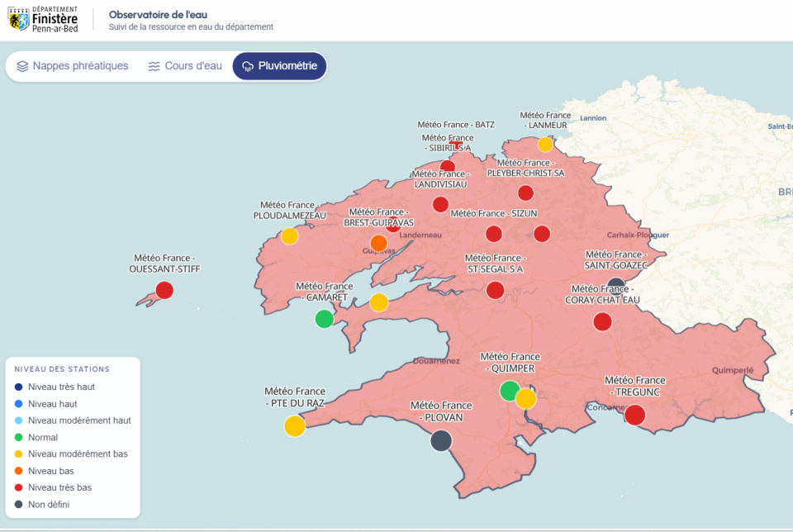Select the yellow LANMEUR station marker
The image size is (793, 532).
(x=545, y=145)
